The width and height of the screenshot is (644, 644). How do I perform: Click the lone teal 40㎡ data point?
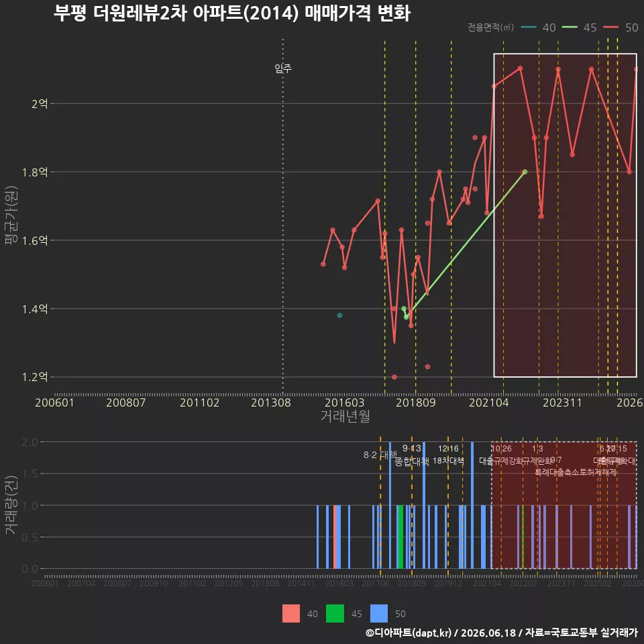coord(339,315)
